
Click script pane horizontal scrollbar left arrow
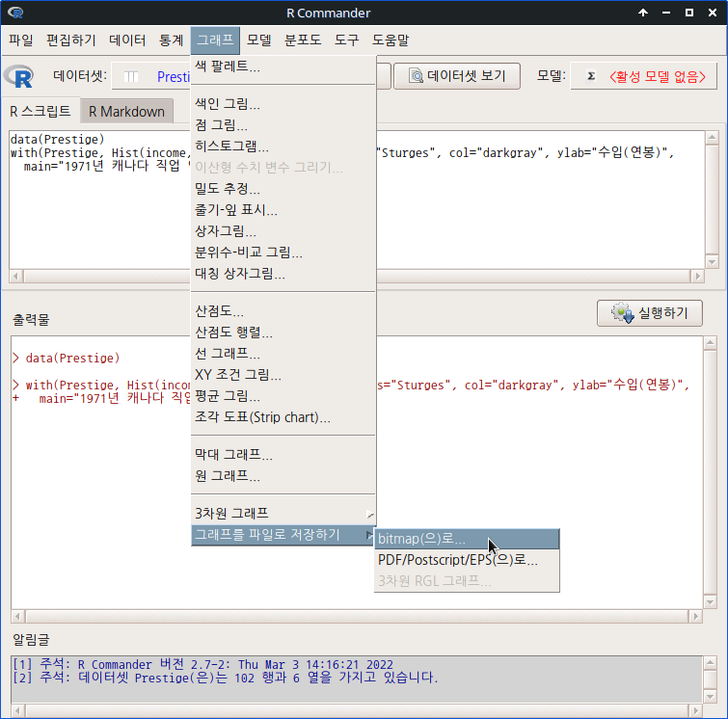16,277
